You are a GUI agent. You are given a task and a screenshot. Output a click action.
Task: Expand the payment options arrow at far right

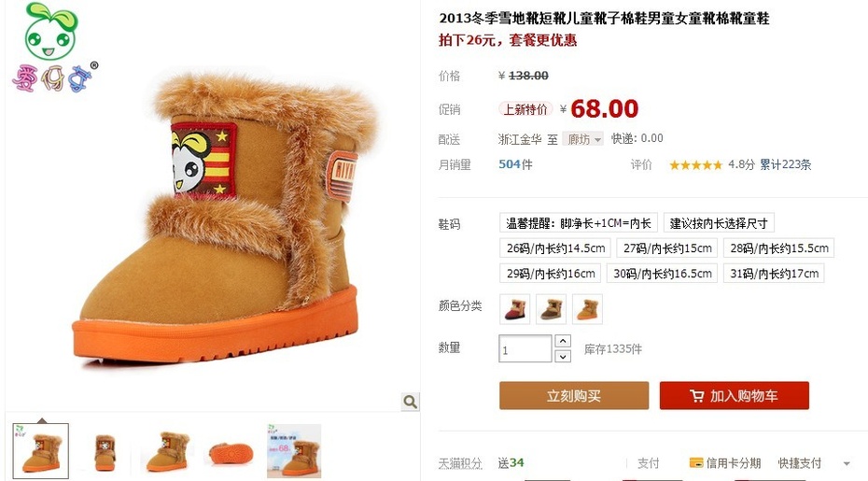[x=847, y=463]
